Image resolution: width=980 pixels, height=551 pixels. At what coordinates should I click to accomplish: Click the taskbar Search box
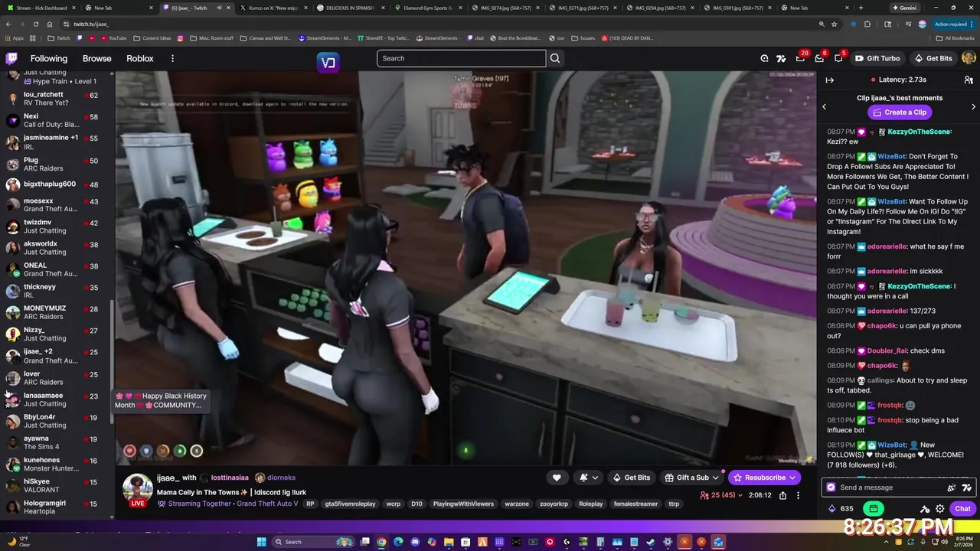pyautogui.click(x=312, y=542)
